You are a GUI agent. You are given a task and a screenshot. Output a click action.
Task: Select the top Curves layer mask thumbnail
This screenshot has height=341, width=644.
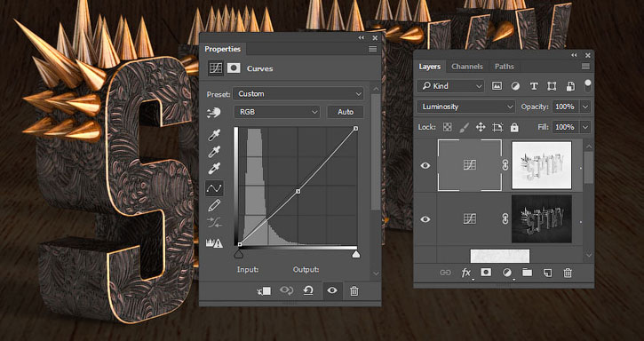[x=541, y=165]
